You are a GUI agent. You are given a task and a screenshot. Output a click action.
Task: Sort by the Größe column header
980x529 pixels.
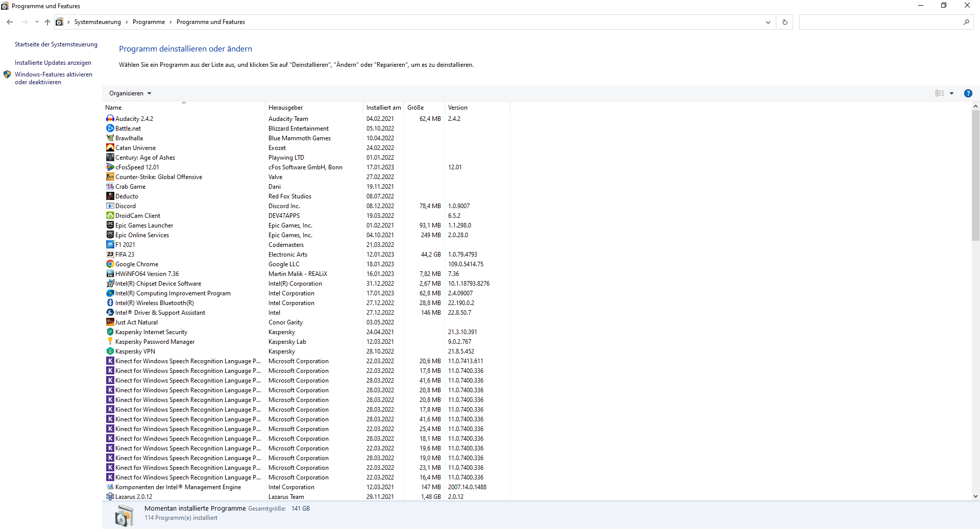pyautogui.click(x=424, y=108)
